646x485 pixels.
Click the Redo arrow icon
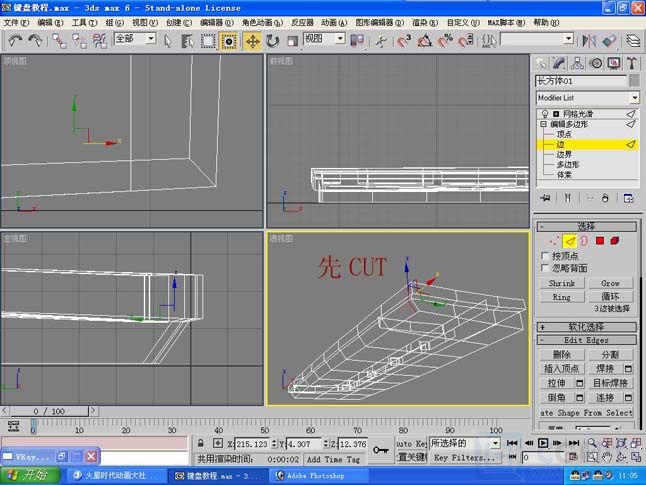click(x=35, y=40)
